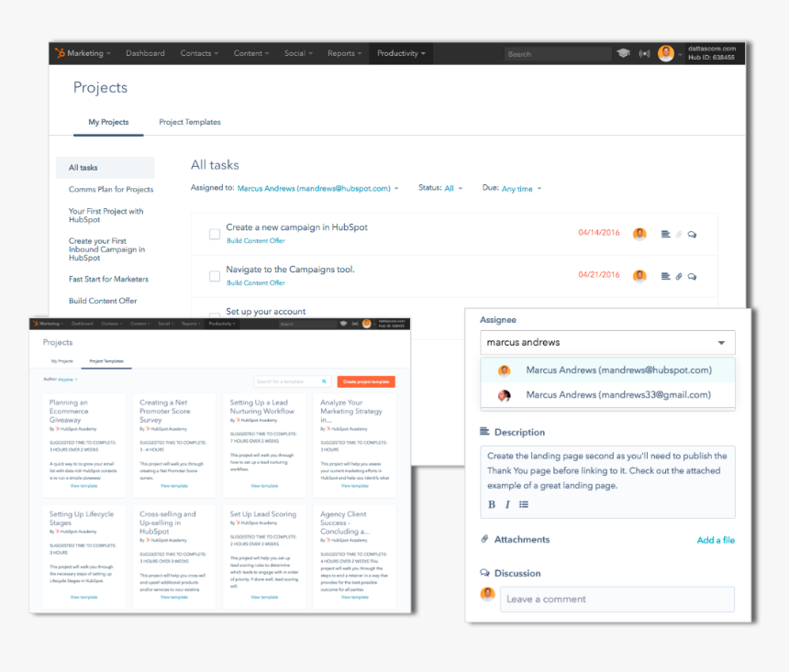Check the Navigate to the Campaigns tool task
The width and height of the screenshot is (789, 672).
pyautogui.click(x=215, y=276)
